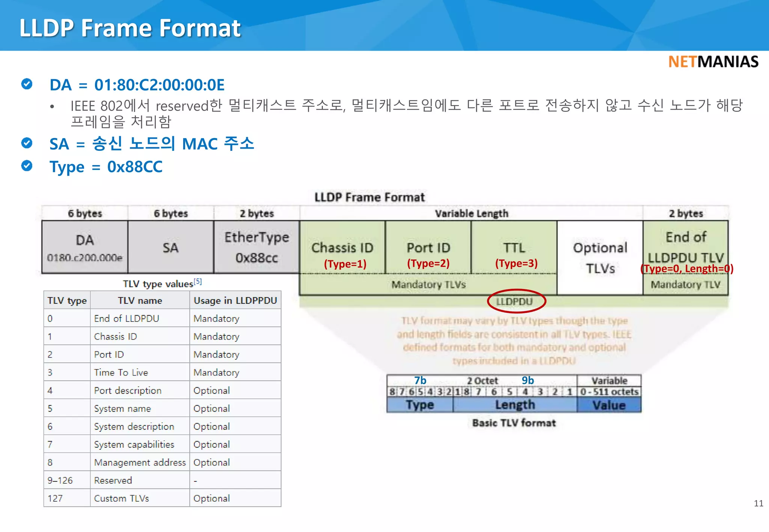Click the Length field in Basic TLV format
This screenshot has height=532, width=769.
click(515, 405)
